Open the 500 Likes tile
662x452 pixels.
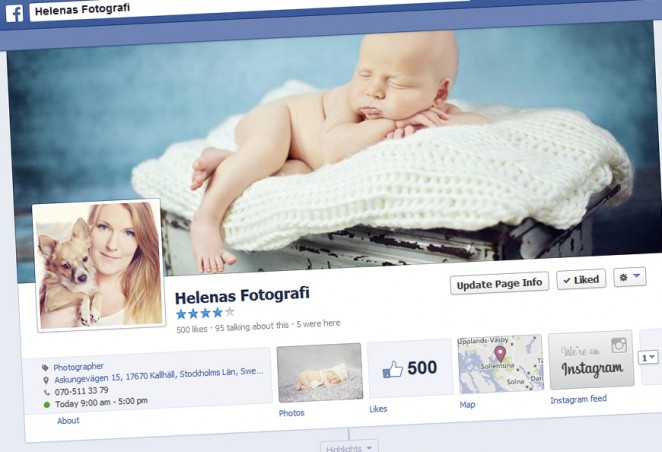pos(410,368)
